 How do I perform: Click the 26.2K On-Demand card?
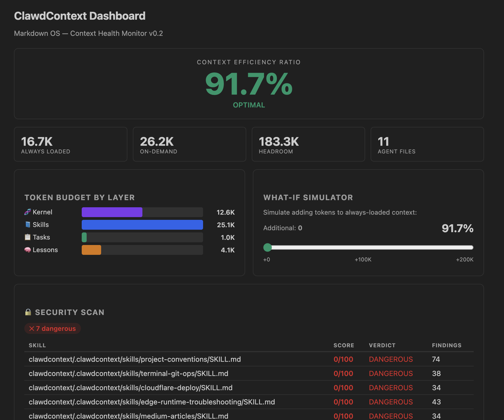tap(189, 144)
